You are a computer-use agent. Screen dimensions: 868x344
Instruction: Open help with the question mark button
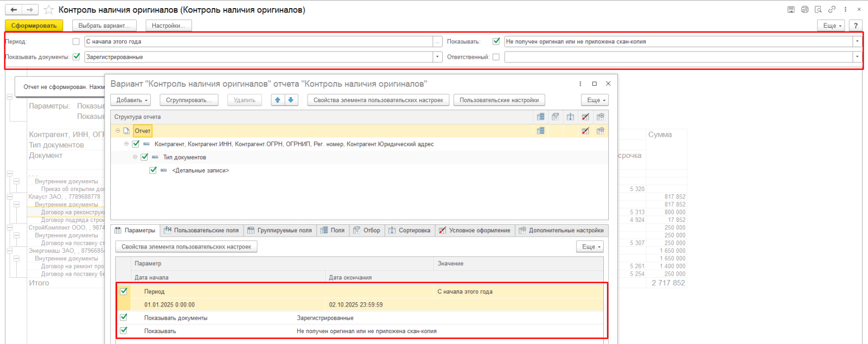coord(856,26)
